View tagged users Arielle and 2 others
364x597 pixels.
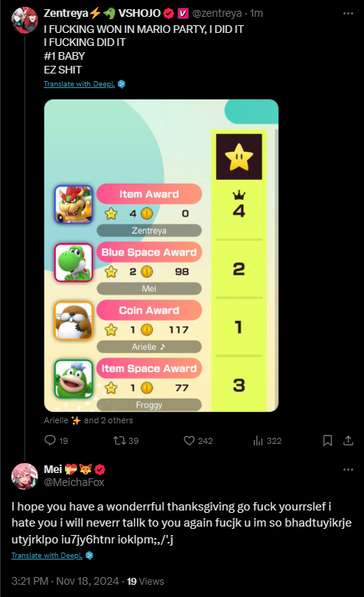[88, 420]
